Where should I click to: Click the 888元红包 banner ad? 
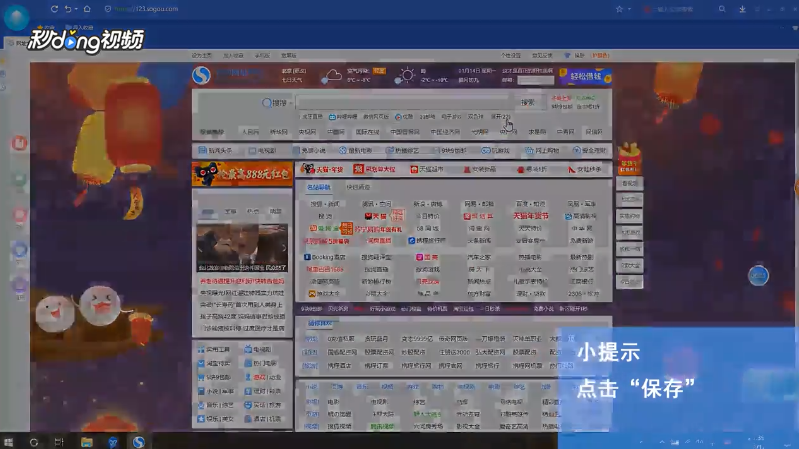pyautogui.click(x=242, y=174)
